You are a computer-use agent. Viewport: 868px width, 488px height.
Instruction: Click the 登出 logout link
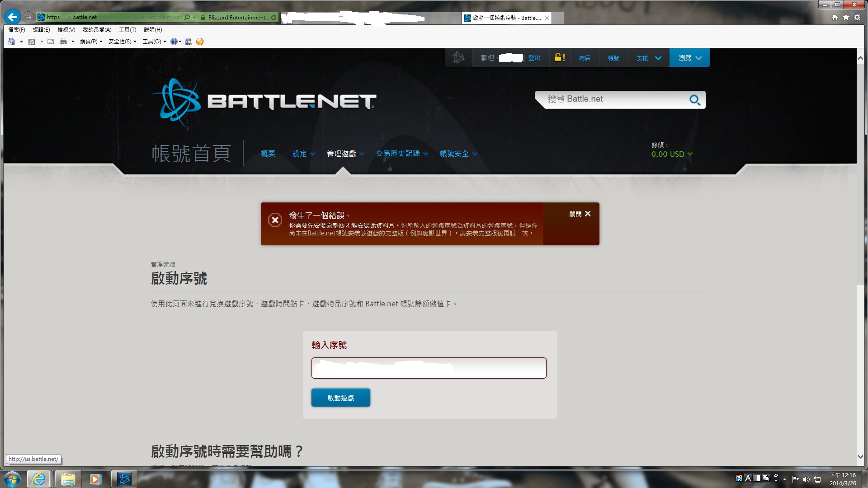(x=534, y=58)
